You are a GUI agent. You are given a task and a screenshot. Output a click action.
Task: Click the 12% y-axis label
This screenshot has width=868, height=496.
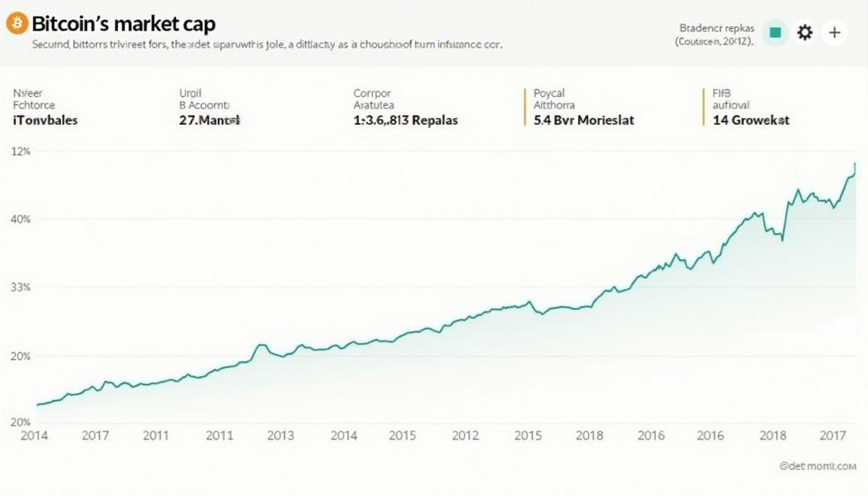point(20,151)
